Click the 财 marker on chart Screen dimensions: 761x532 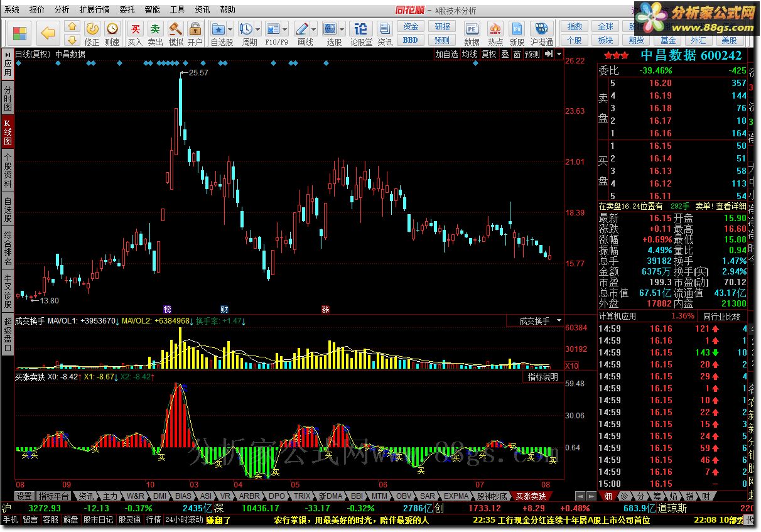tap(224, 309)
